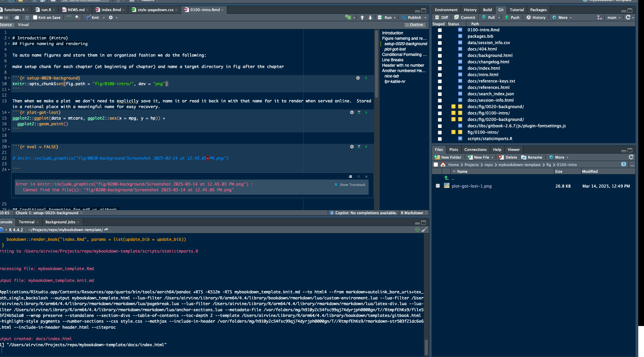Click Show Traceback in the error output
644x357 pixels.
(352, 185)
